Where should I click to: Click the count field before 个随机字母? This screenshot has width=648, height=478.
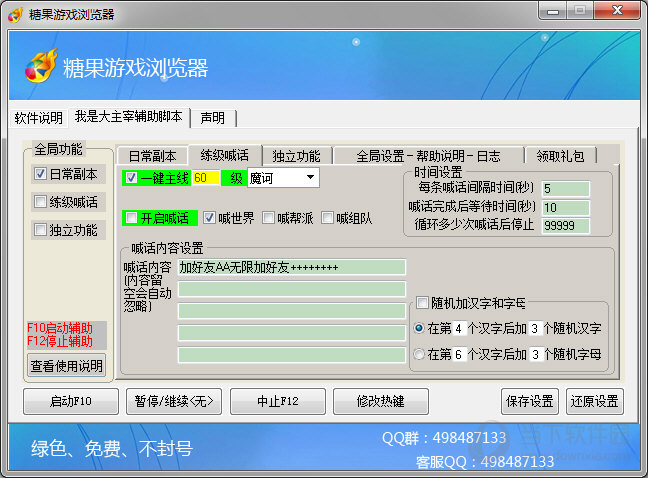[535, 354]
